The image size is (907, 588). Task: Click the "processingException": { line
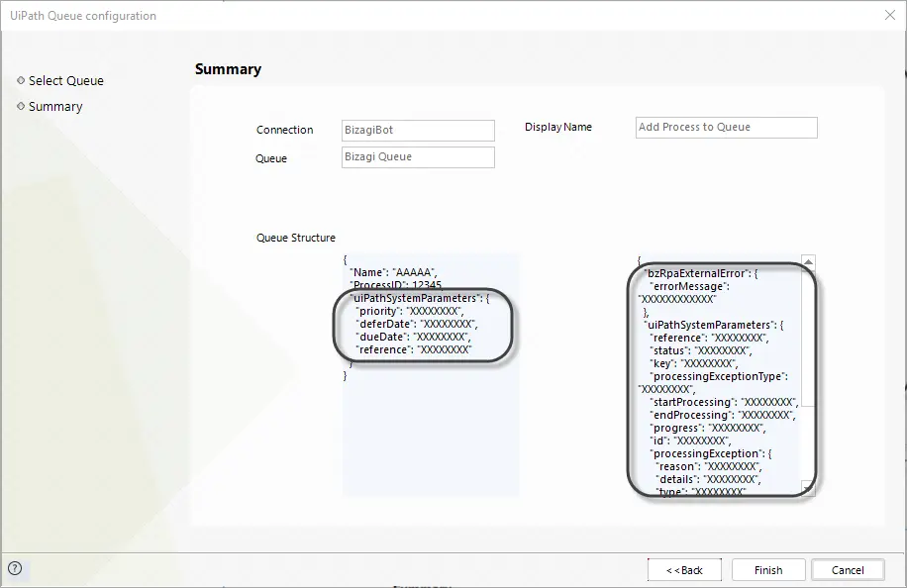click(711, 453)
